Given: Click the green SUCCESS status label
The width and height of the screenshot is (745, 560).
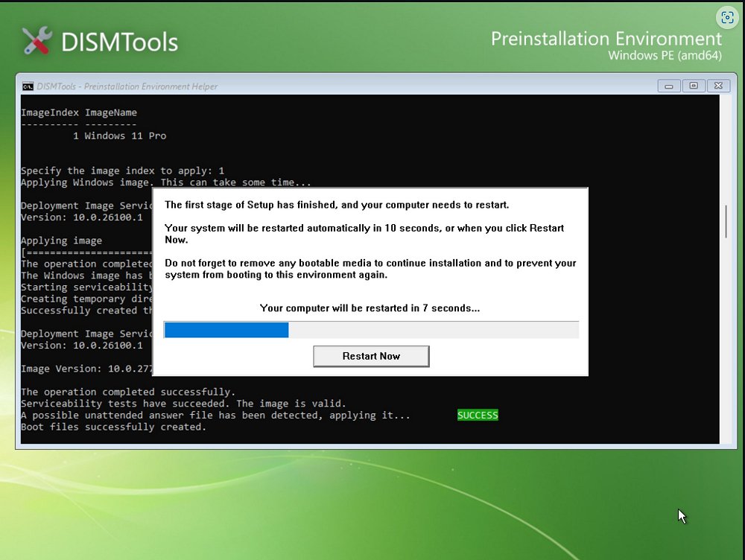Looking at the screenshot, I should click(x=478, y=415).
